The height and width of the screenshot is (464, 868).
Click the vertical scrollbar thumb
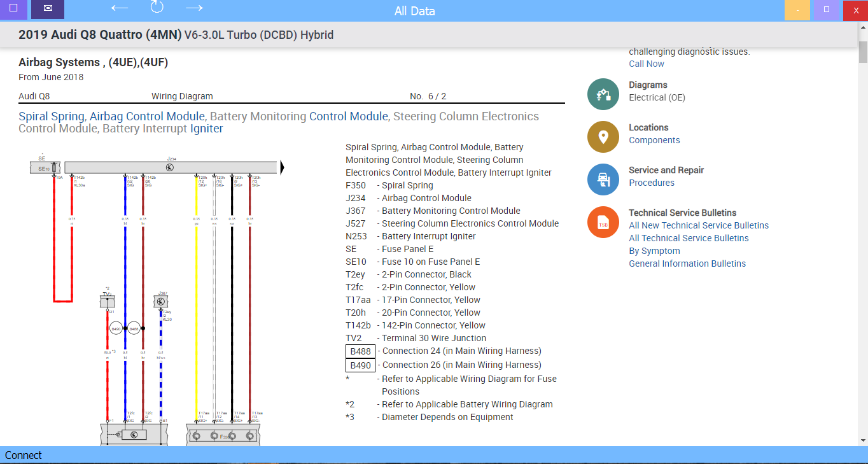click(863, 52)
